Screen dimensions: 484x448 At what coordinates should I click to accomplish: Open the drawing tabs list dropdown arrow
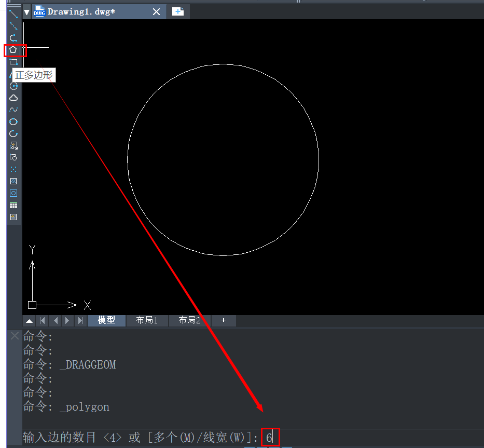coord(27,11)
